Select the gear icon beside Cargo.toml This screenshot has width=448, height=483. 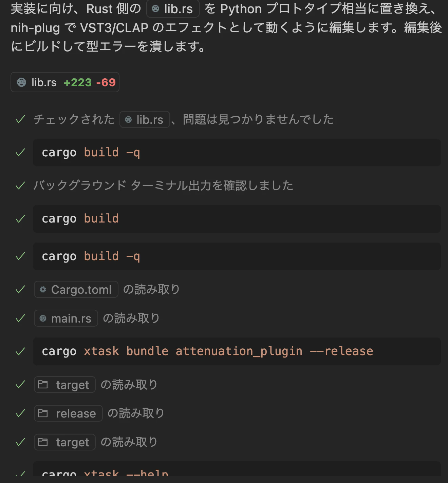[x=43, y=289]
